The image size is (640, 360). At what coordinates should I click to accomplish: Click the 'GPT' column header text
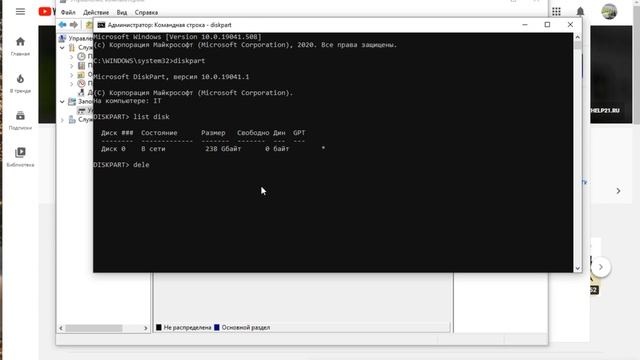(299, 133)
